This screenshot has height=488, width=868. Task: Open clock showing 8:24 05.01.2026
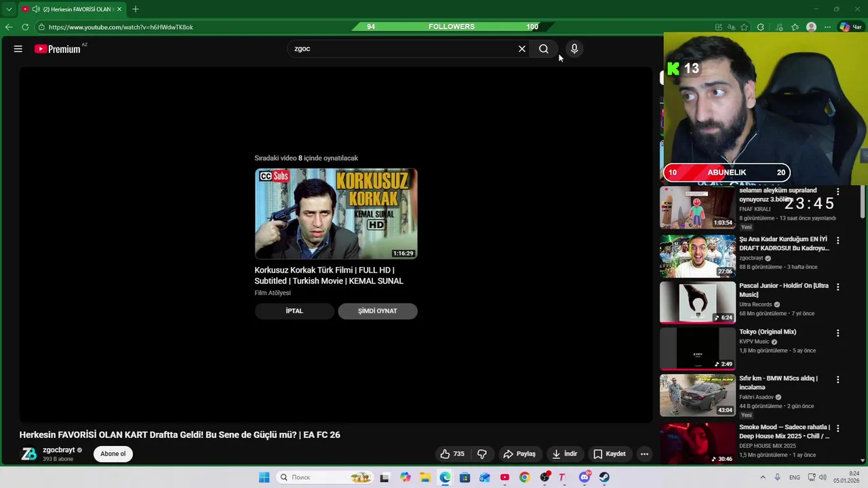tap(847, 477)
